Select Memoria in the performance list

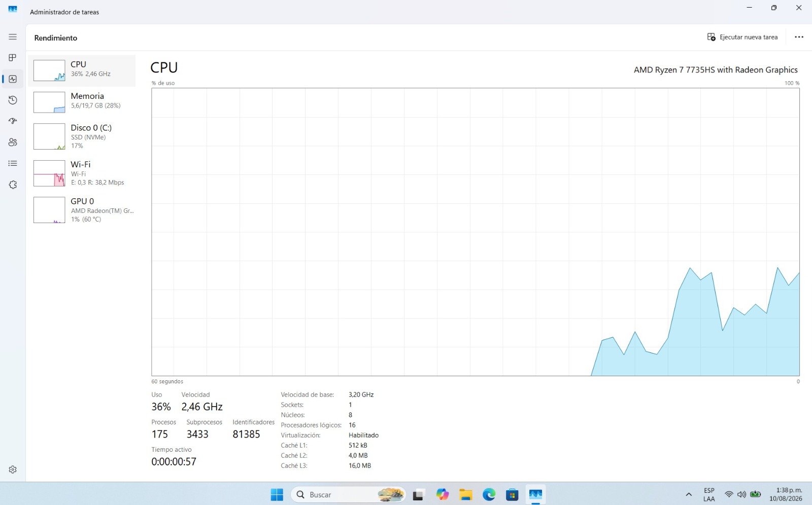[82, 102]
